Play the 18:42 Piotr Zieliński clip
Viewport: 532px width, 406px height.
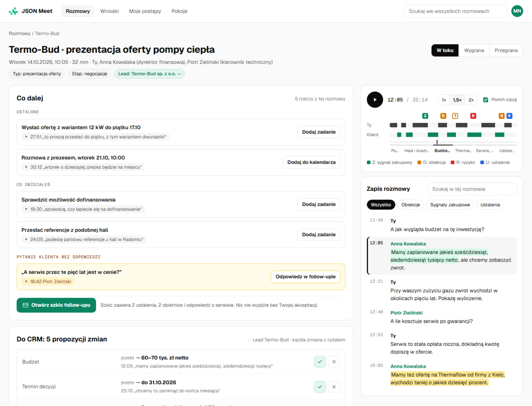[48, 281]
